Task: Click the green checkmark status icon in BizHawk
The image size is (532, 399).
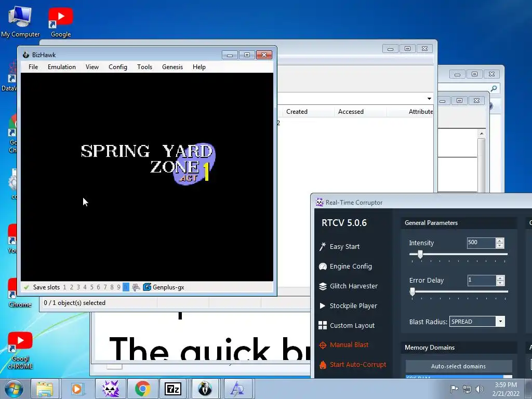Action: (x=26, y=287)
